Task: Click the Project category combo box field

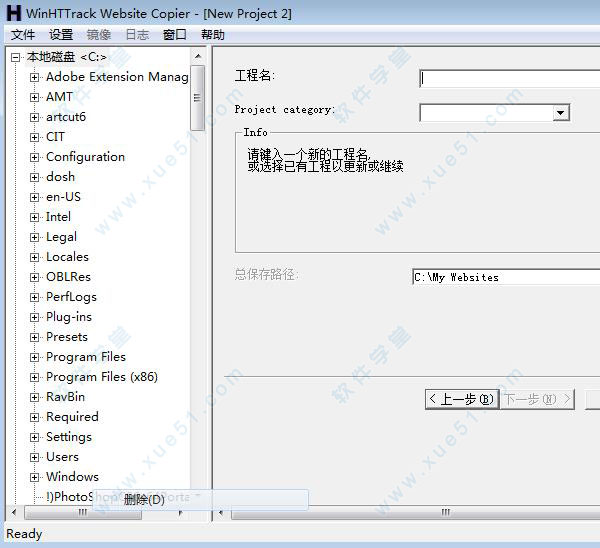Action: pyautogui.click(x=495, y=113)
